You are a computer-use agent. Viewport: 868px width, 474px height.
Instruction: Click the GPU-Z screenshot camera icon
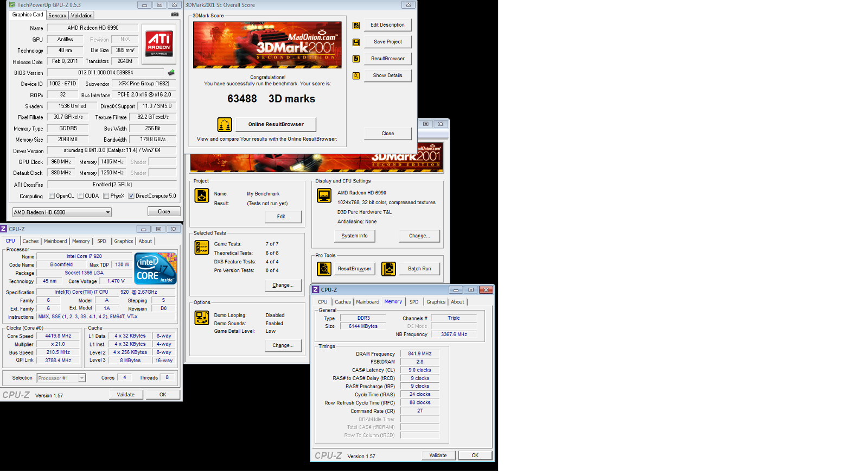point(175,15)
